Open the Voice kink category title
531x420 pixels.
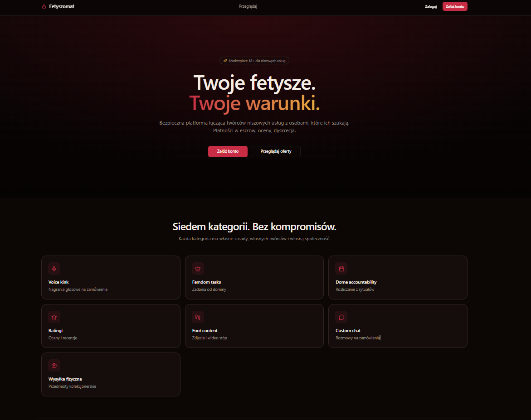(x=58, y=282)
